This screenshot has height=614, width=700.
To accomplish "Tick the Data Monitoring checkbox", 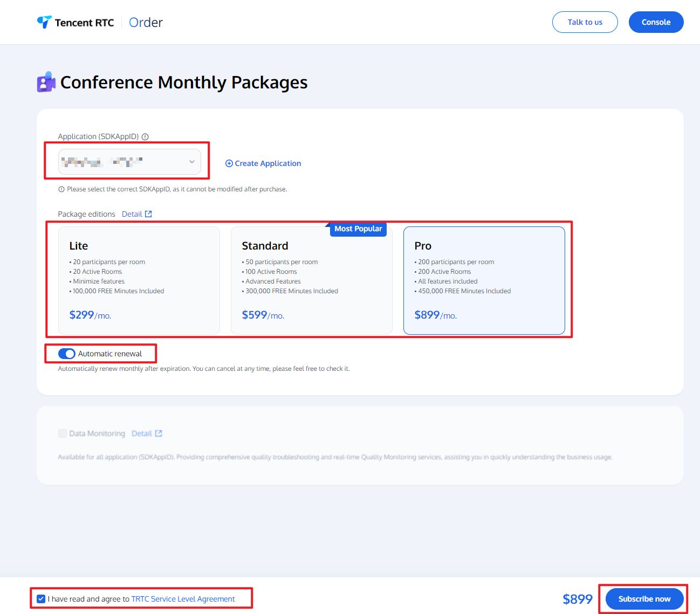I will click(x=63, y=433).
